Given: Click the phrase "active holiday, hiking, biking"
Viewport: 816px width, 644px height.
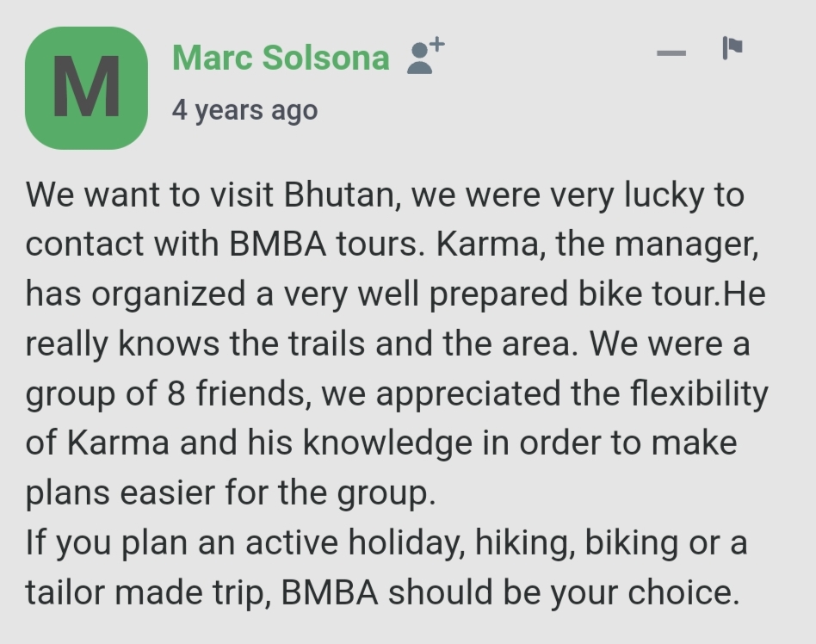Looking at the screenshot, I should (462, 542).
